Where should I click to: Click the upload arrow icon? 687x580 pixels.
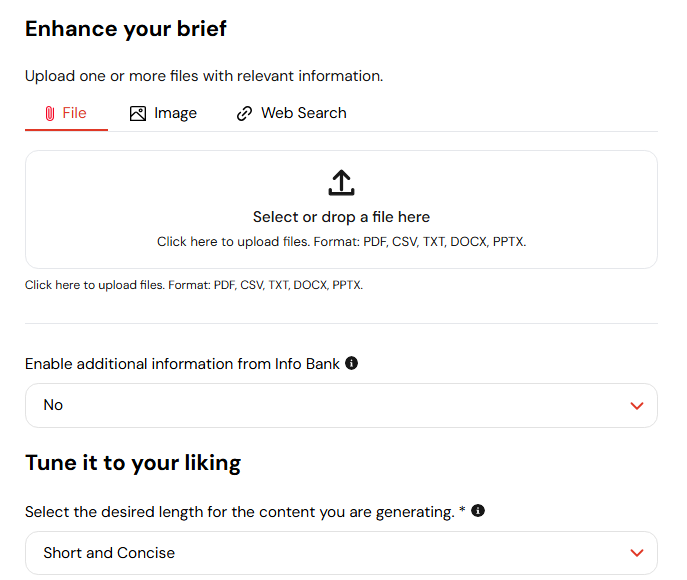tap(341, 183)
